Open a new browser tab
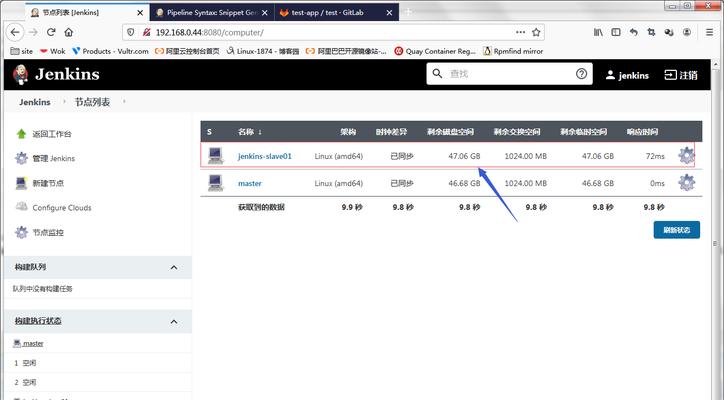This screenshot has width=724, height=400. click(x=408, y=12)
